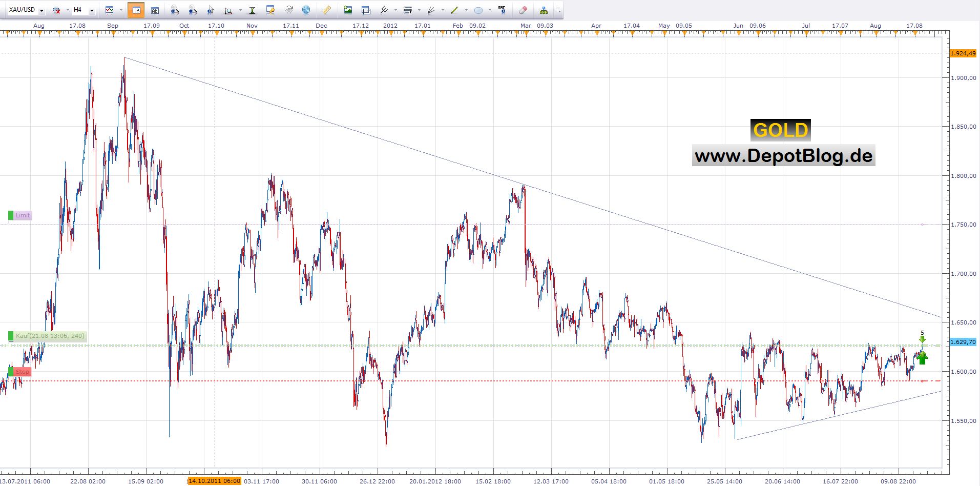Viewport: 980px width, 486px height.
Task: Select the pitchfork drawing tool
Action: (384, 10)
